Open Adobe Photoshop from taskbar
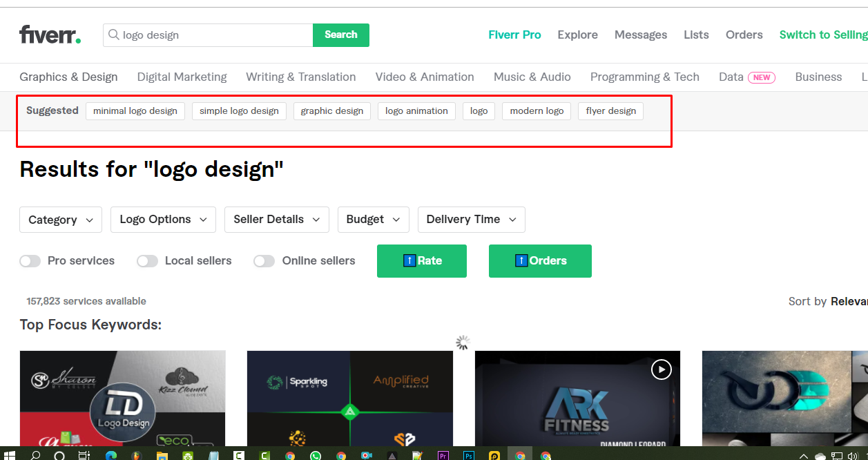The image size is (868, 460). (468, 455)
